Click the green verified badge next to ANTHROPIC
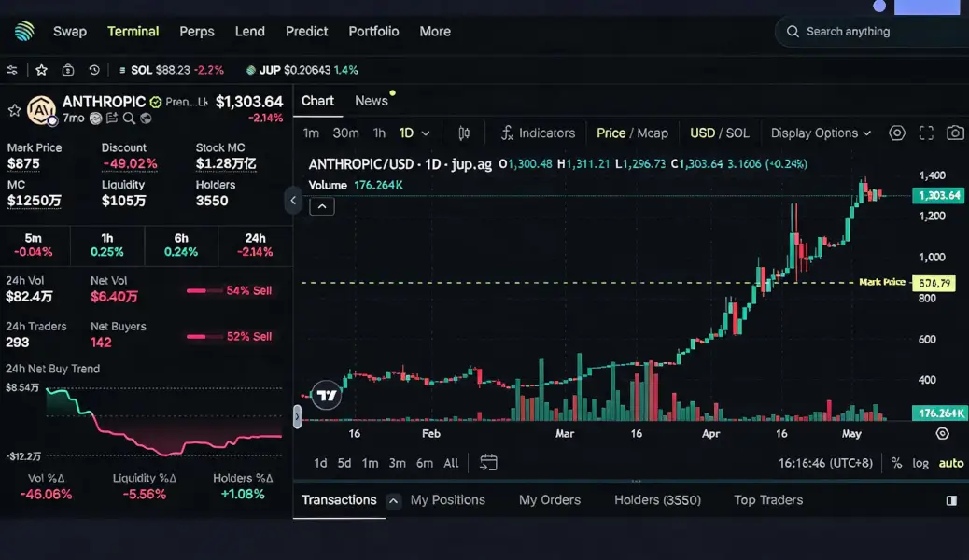Viewport: 969px width, 560px height. tap(156, 102)
